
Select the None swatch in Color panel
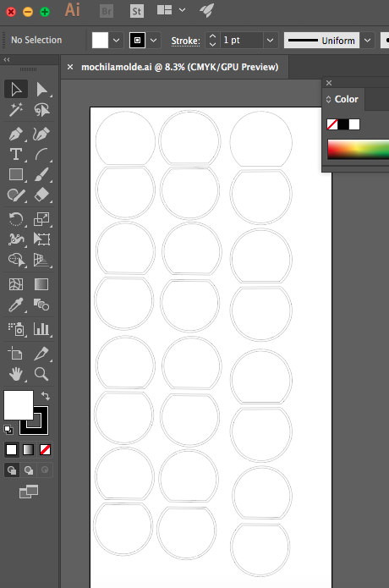click(332, 124)
